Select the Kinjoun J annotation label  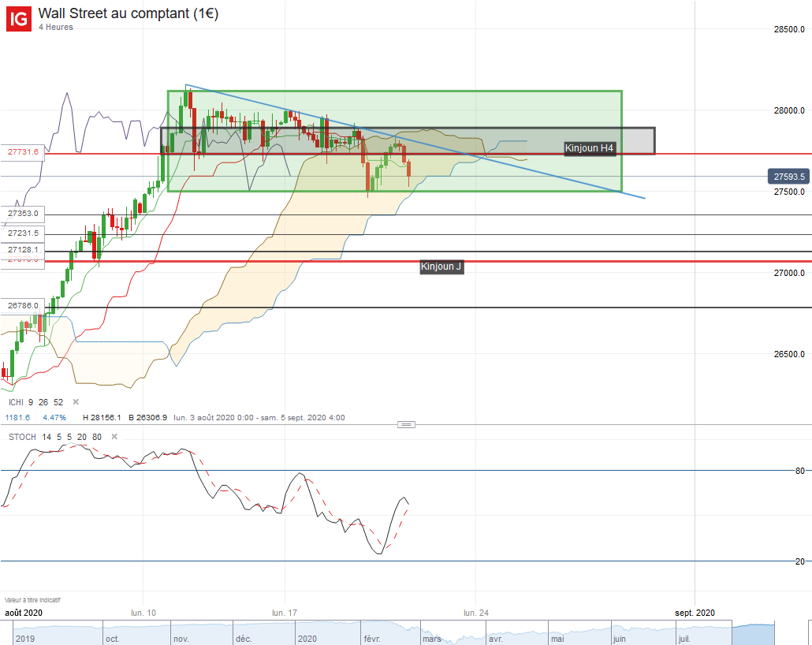441,267
